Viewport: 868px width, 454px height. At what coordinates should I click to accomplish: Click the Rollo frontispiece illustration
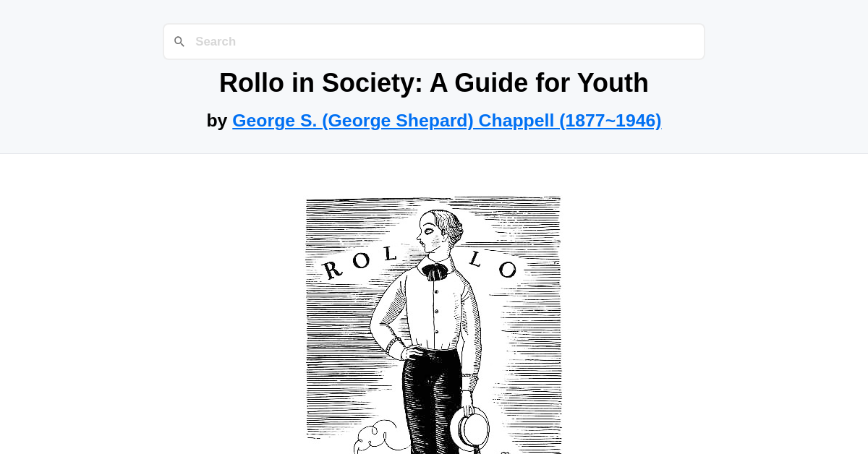tap(434, 325)
